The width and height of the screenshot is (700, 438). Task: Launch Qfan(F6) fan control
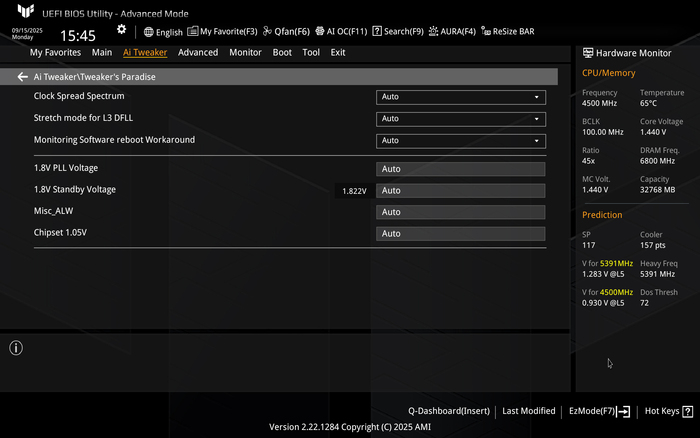coord(286,32)
